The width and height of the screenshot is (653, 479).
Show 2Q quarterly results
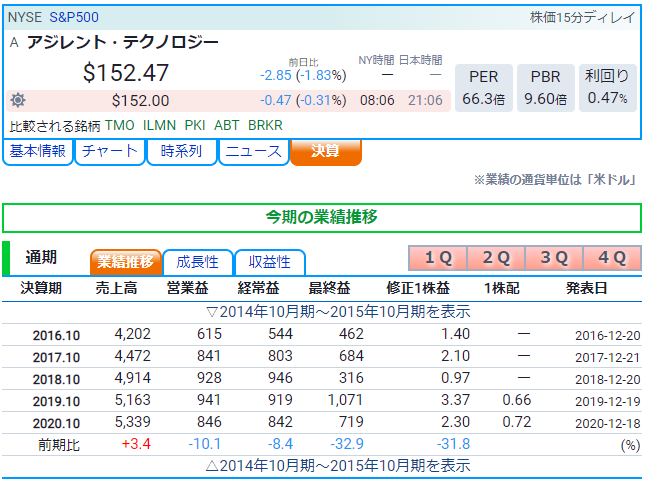(x=496, y=258)
